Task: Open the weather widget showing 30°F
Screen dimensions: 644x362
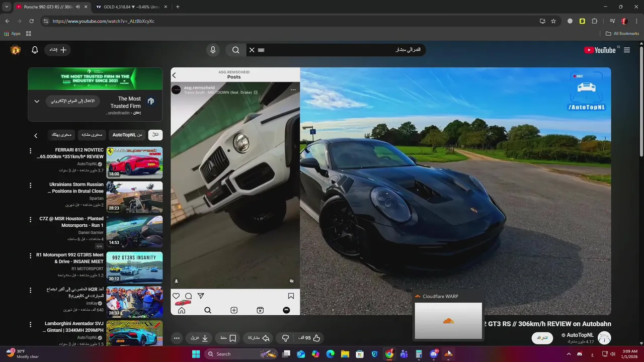Action: (23, 354)
